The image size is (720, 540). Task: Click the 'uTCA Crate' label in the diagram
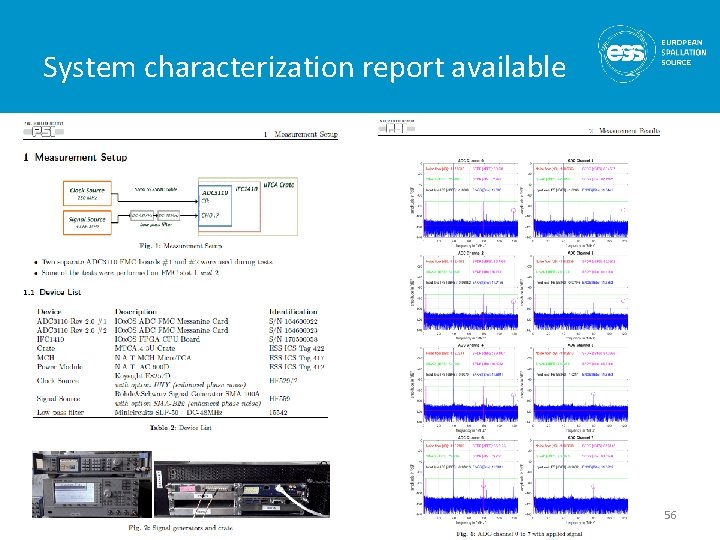tap(279, 185)
